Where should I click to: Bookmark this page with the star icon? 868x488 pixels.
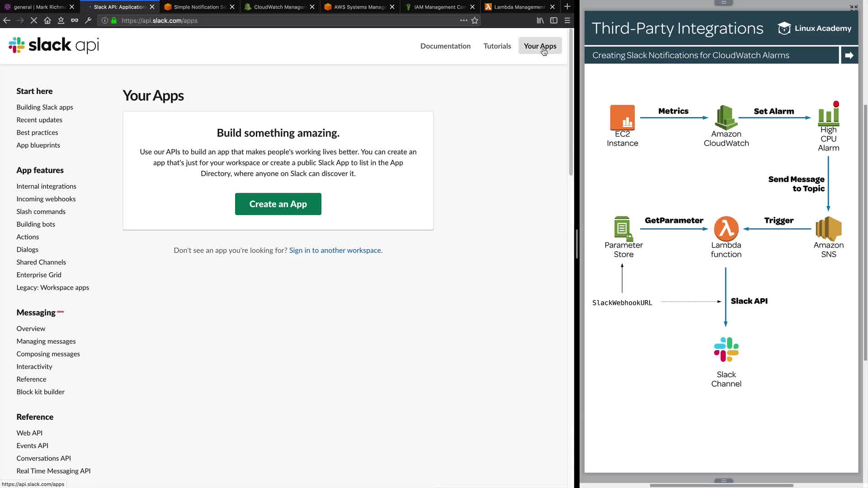tap(475, 20)
